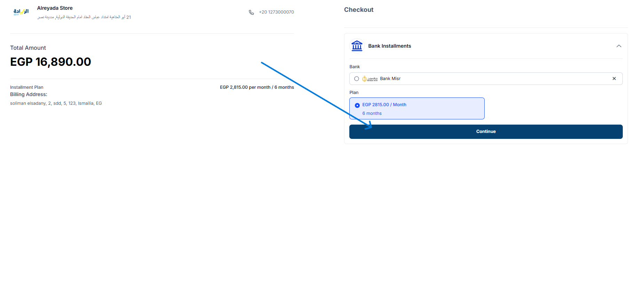Click the EGP 16,890.00 total amount

coord(50,62)
